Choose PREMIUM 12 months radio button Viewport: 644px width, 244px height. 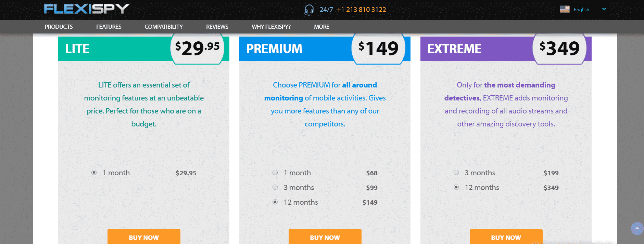(x=275, y=202)
